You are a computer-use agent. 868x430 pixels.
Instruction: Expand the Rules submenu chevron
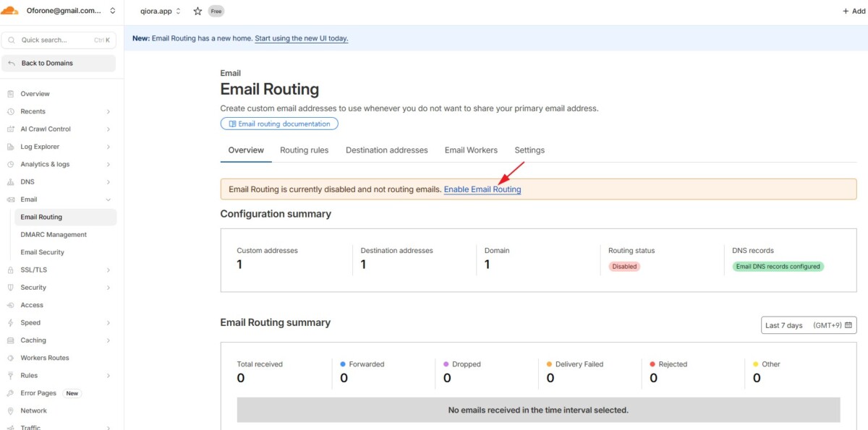[108, 375]
